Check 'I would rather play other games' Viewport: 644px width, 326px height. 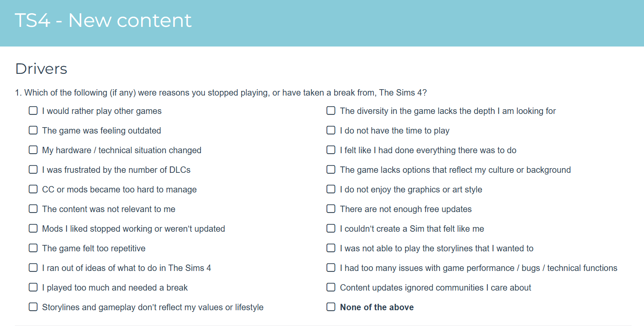pos(33,111)
